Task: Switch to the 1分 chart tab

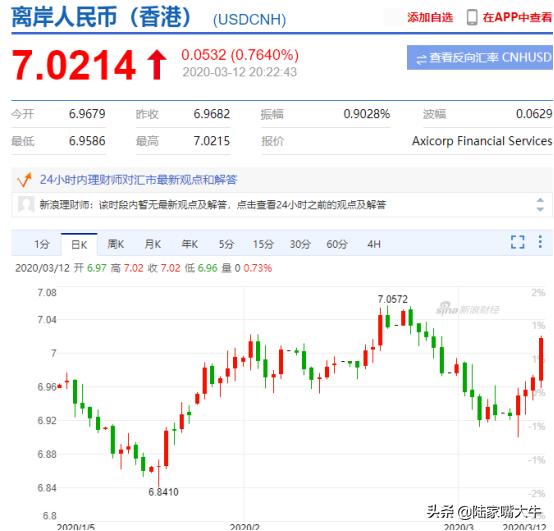Action: pos(42,244)
